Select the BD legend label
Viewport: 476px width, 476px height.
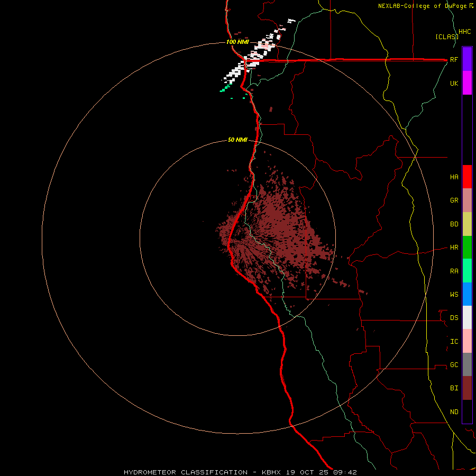tap(454, 224)
